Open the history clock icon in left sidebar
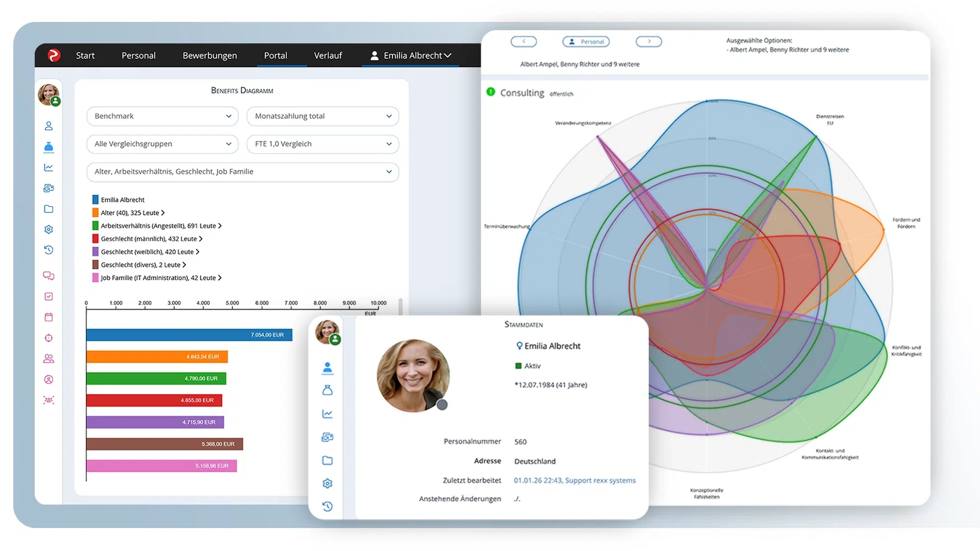The height and width of the screenshot is (551, 980). (x=48, y=250)
